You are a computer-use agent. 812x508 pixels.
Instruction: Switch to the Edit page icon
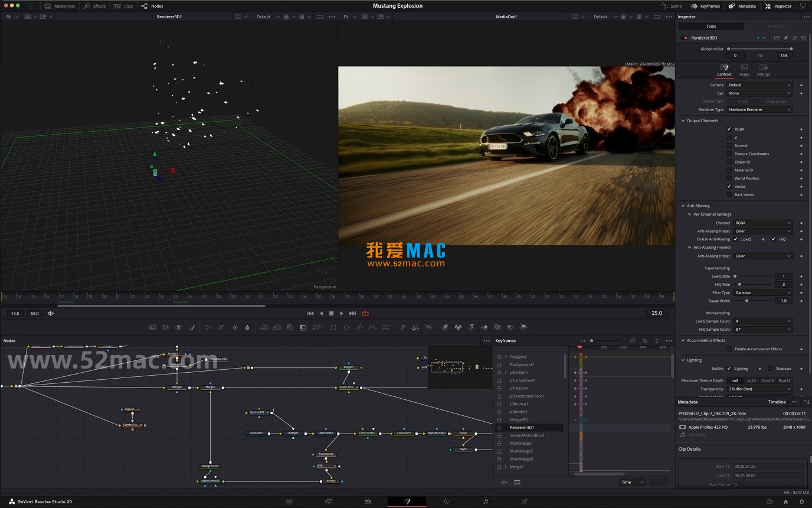click(367, 502)
